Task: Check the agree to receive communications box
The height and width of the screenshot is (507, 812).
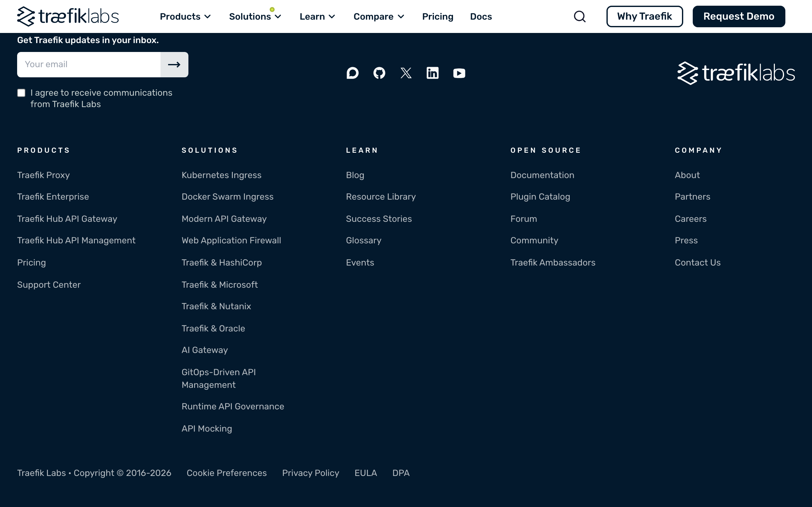Action: pyautogui.click(x=22, y=93)
